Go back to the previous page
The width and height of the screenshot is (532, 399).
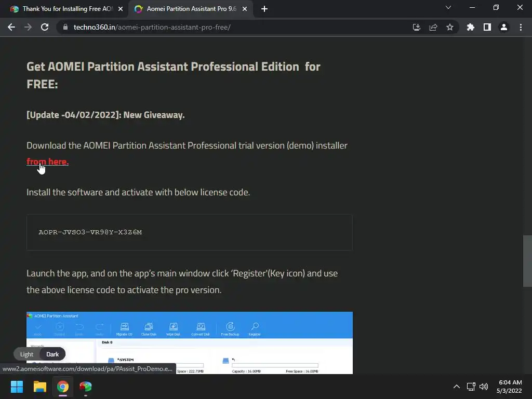[11, 27]
